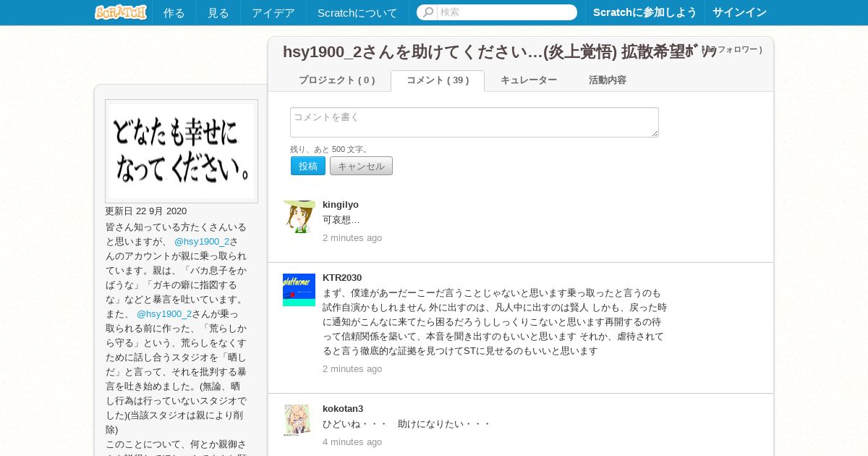Click the 投稿 post button
868x456 pixels.
click(308, 166)
